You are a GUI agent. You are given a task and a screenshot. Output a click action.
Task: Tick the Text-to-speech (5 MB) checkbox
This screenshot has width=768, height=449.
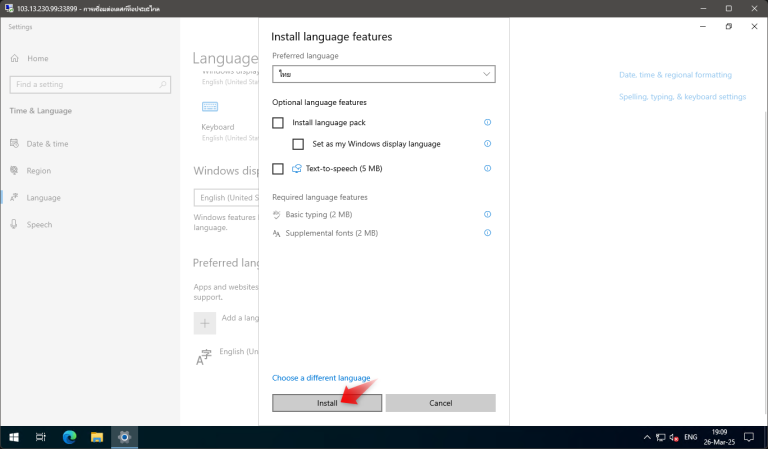(278, 168)
